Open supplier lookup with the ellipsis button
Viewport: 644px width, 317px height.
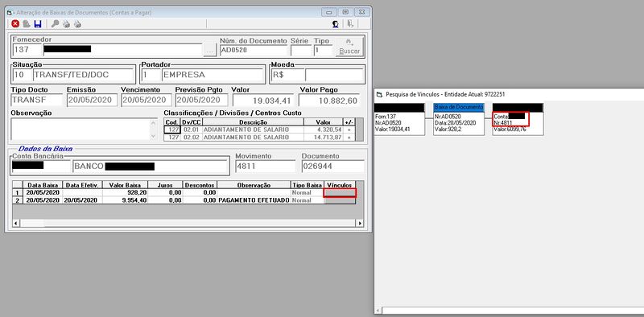click(210, 51)
